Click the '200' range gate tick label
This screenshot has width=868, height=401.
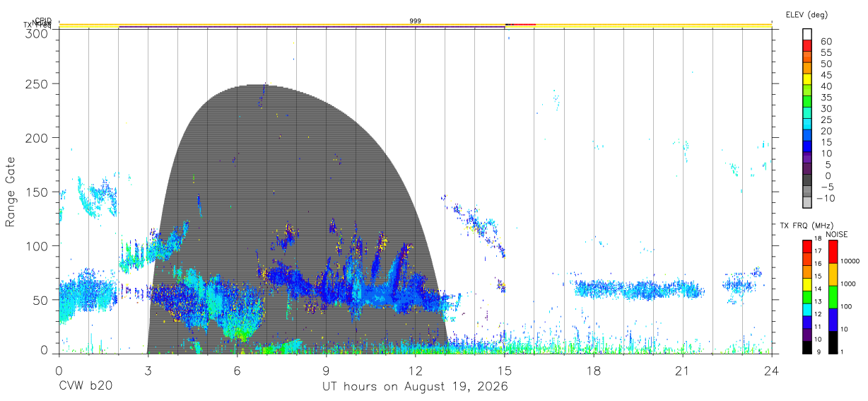click(36, 137)
